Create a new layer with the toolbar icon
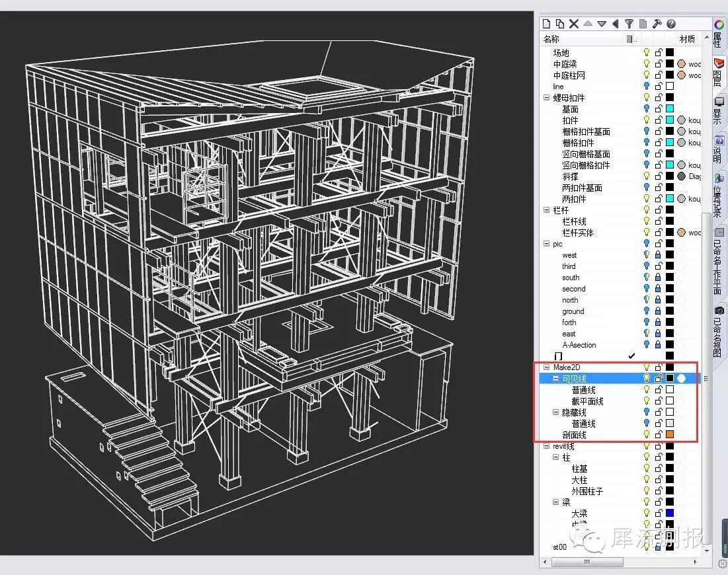 [546, 24]
